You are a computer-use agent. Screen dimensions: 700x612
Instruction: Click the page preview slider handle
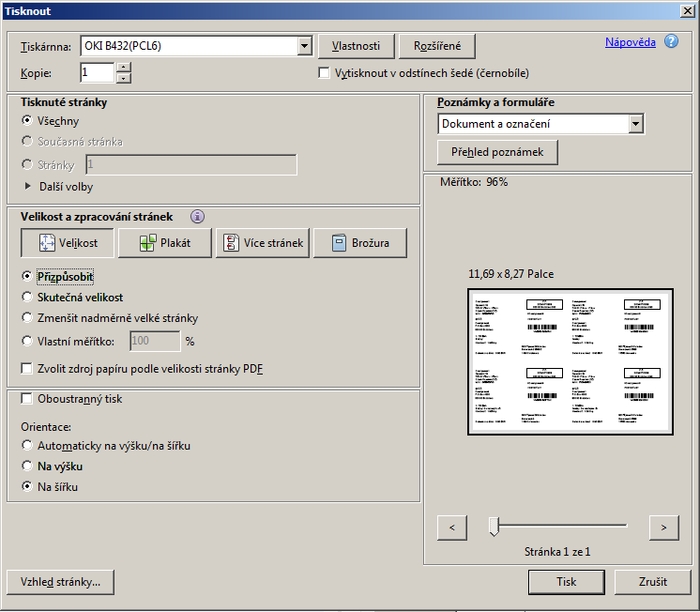pos(494,528)
